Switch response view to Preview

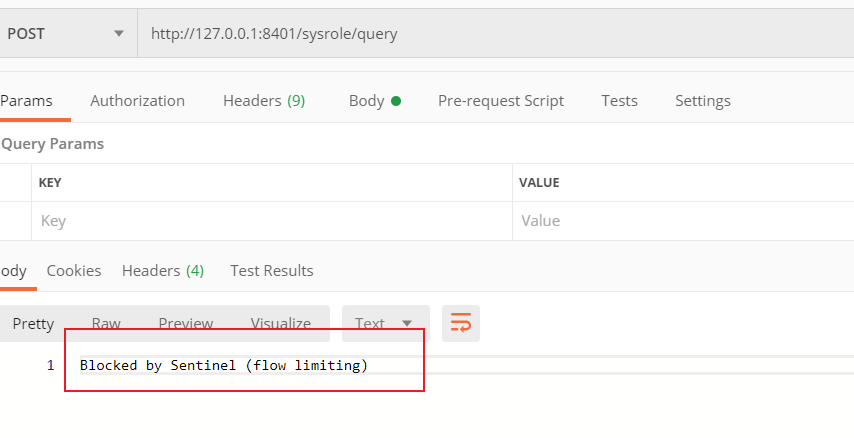(185, 323)
